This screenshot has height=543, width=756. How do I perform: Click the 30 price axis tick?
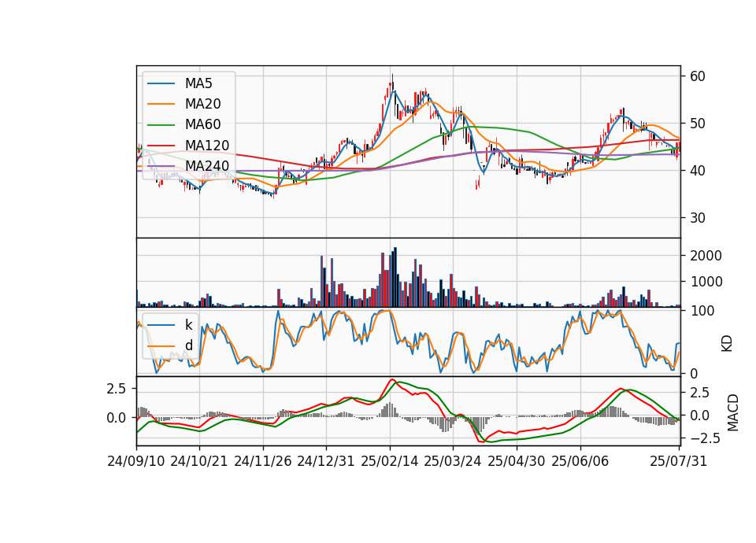click(698, 218)
